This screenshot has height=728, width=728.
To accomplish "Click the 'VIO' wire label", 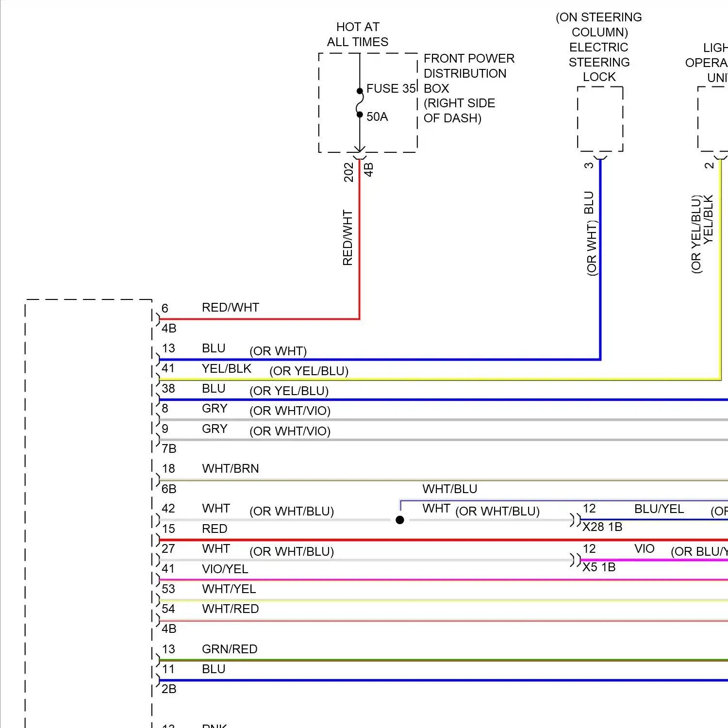I will [x=645, y=549].
